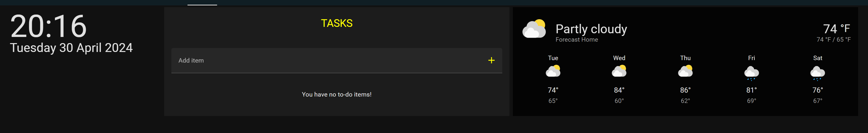
Task: Click the yellow plus add-item icon
Action: [x=491, y=60]
